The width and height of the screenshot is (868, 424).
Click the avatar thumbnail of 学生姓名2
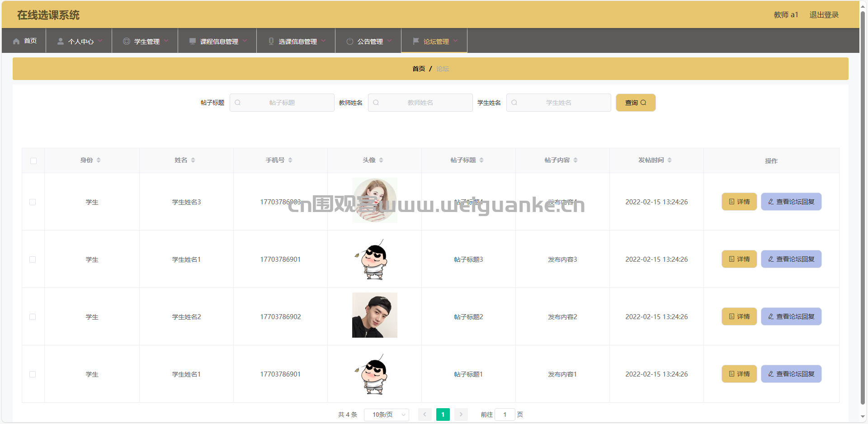pyautogui.click(x=374, y=315)
